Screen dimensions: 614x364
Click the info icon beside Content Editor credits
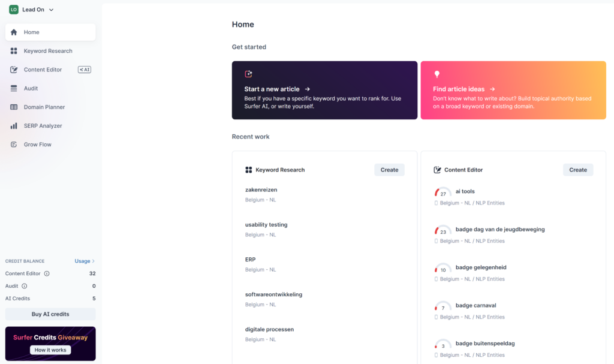(x=47, y=273)
